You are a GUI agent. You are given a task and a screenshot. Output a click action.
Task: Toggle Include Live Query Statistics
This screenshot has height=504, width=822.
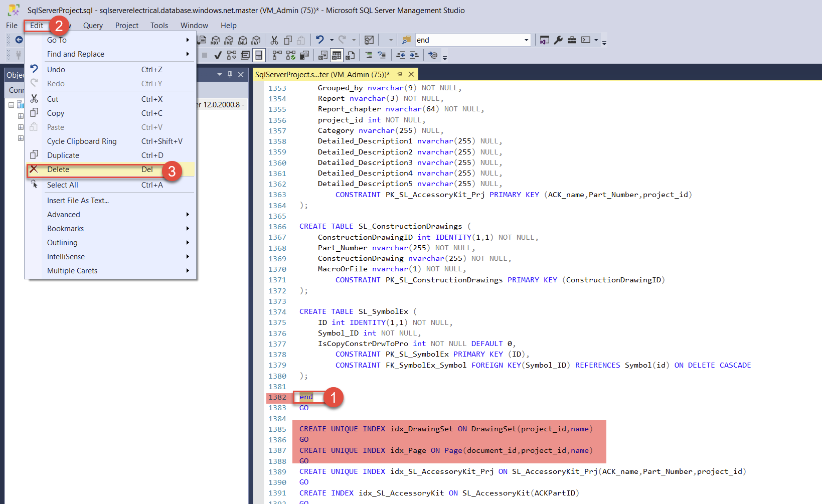[291, 55]
